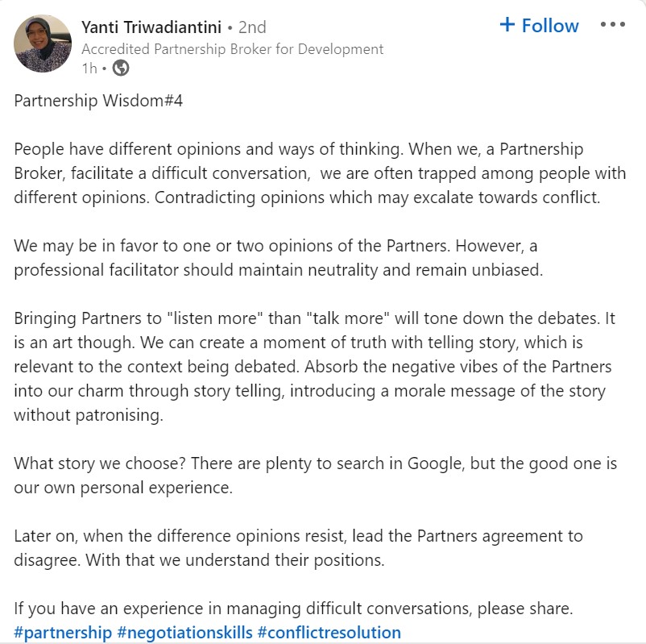Click the Accredited Partnership Broker headline
The height and width of the screenshot is (644, 646).
click(x=233, y=49)
